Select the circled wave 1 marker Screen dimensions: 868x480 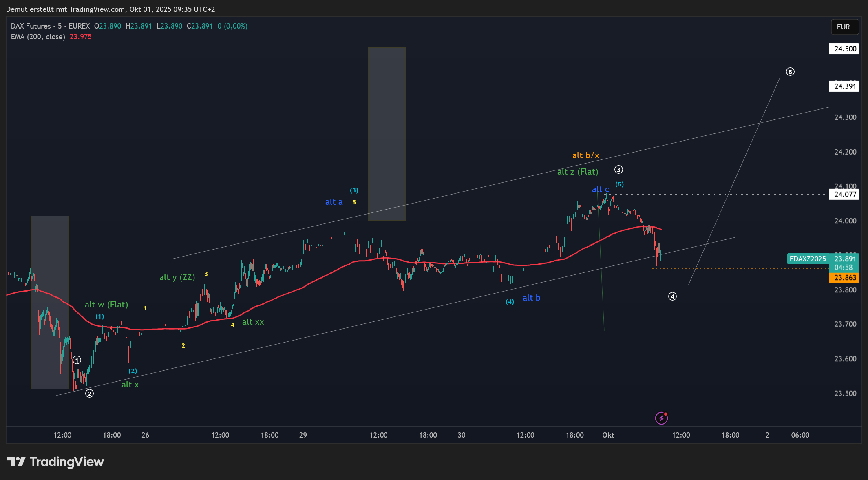[x=77, y=360]
